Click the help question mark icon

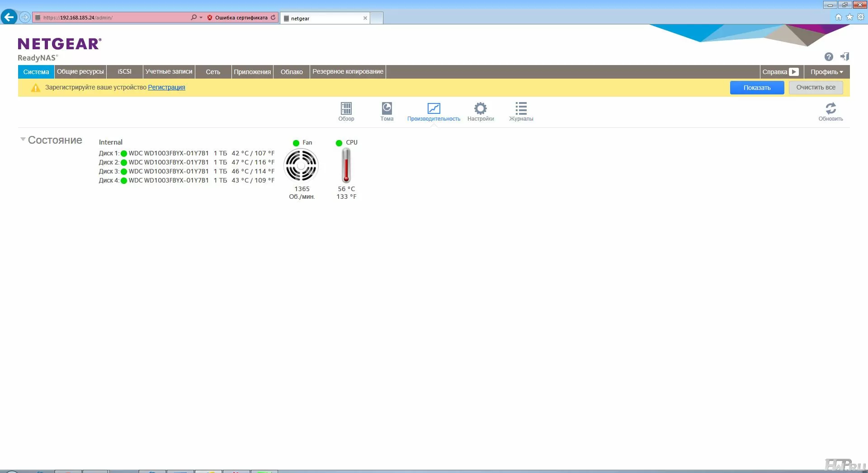828,57
